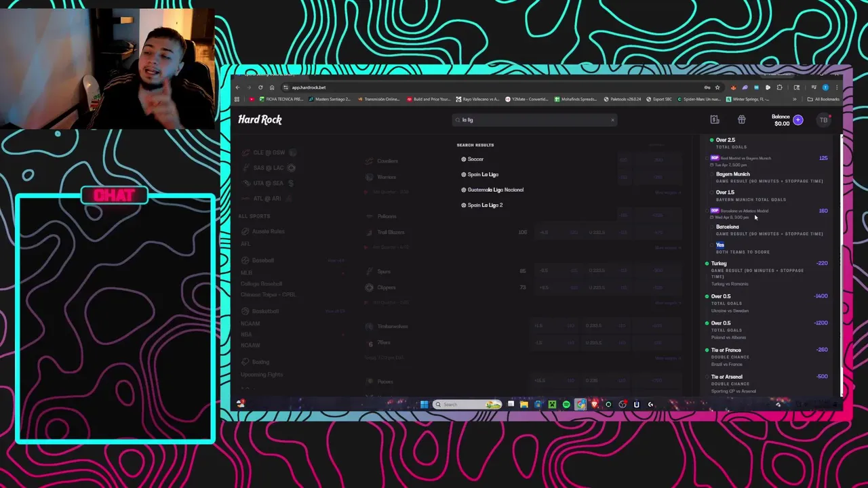The image size is (868, 488).
Task: Open Spotify from the taskbar
Action: click(x=566, y=405)
